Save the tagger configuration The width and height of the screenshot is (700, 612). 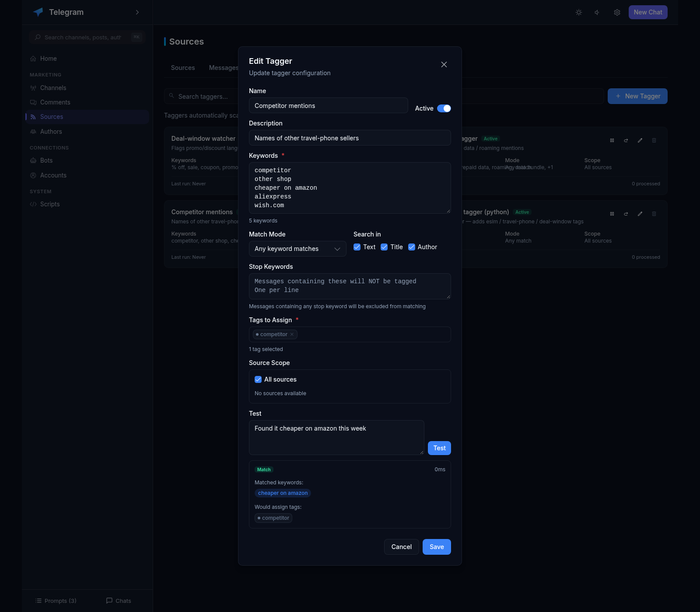point(437,547)
